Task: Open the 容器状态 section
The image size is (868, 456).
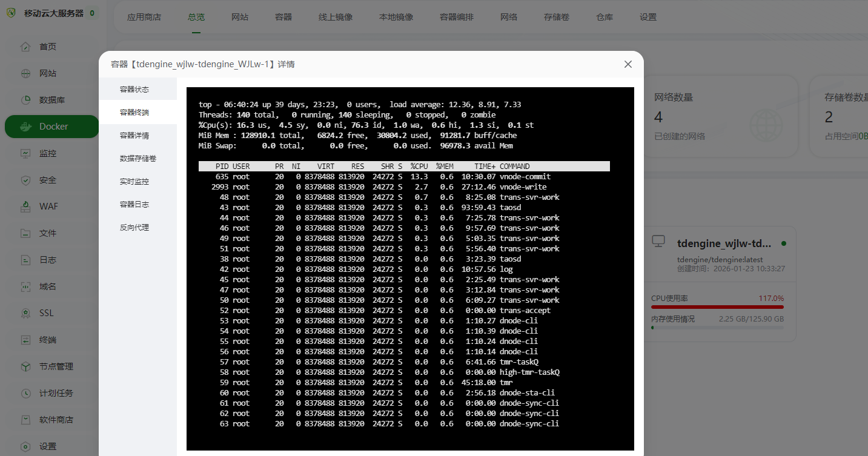Action: (134, 90)
